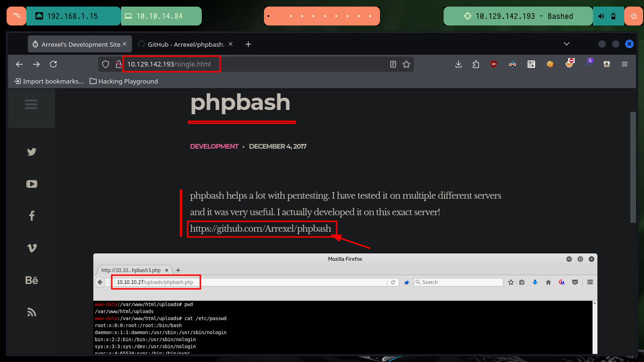Open the Firefox application hamburger menu
Image resolution: width=644 pixels, height=362 pixels.
(x=625, y=64)
